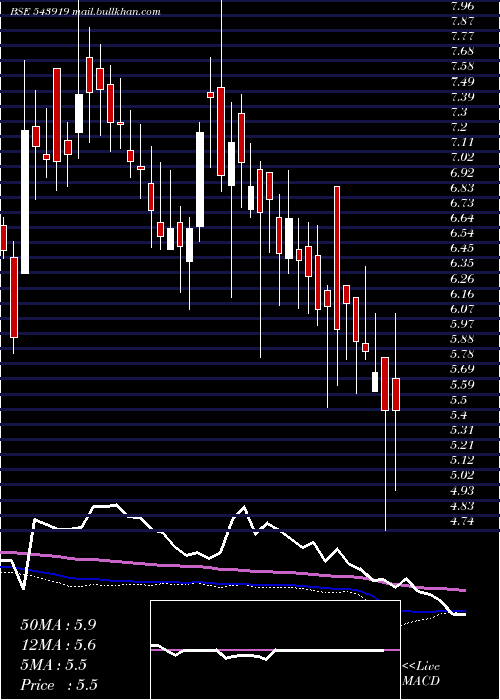Click the last red candlestick on chart
The height and width of the screenshot is (700, 500).
396,394
